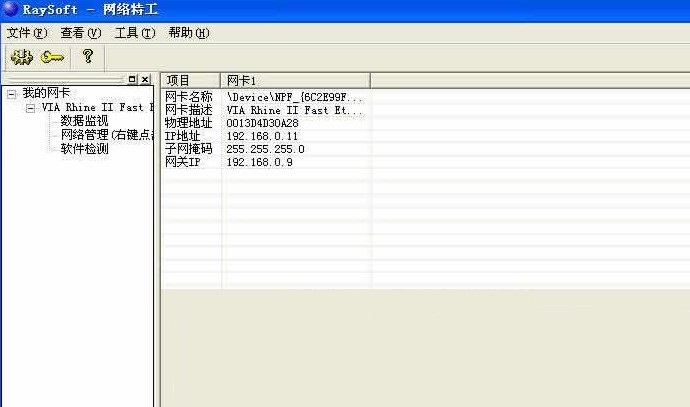Float the left tree panel
The image size is (690, 407).
[132, 79]
